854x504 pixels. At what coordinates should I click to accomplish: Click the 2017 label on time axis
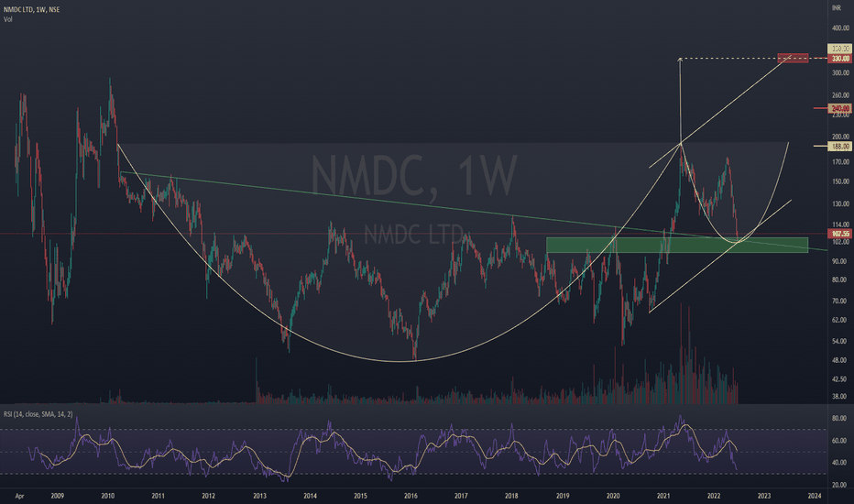(461, 496)
